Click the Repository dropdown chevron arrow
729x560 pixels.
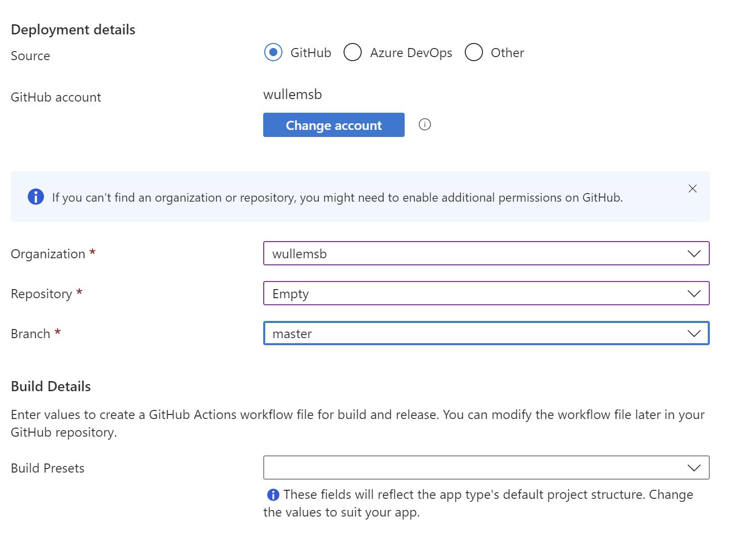pos(694,293)
